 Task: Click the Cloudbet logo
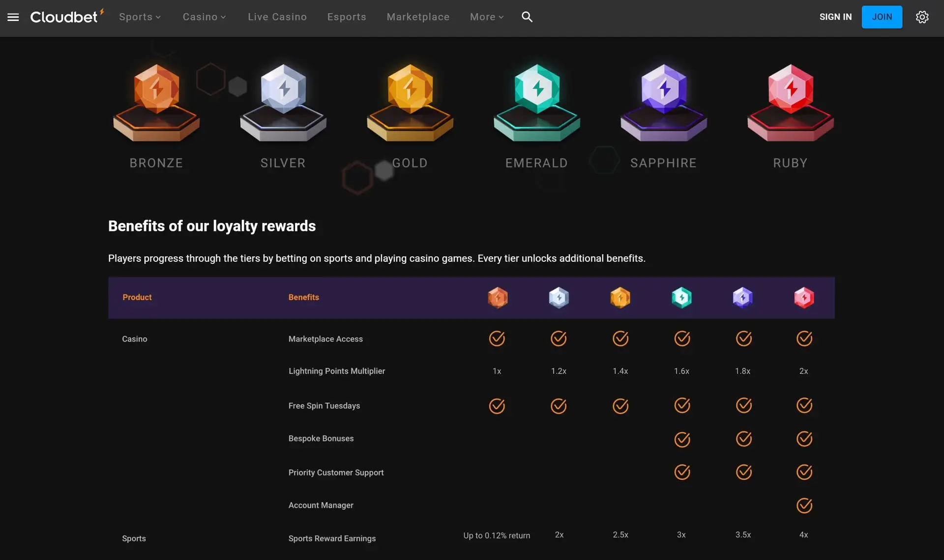(x=64, y=16)
